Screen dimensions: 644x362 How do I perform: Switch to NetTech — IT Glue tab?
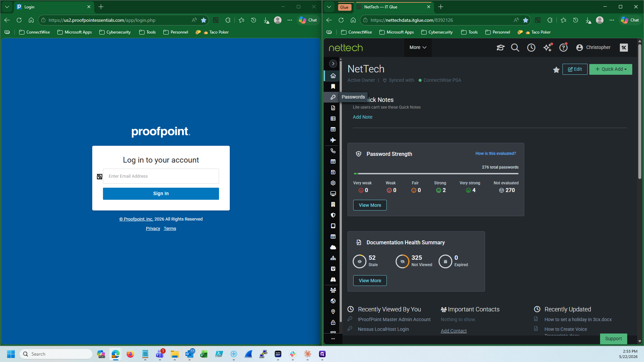pos(394,7)
